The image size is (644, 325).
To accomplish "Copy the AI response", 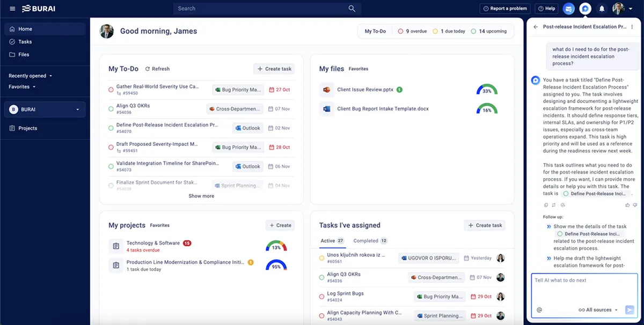I will (x=546, y=205).
